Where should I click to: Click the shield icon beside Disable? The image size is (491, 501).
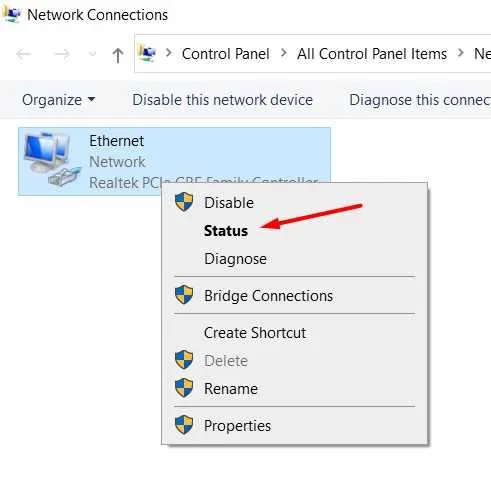184,202
